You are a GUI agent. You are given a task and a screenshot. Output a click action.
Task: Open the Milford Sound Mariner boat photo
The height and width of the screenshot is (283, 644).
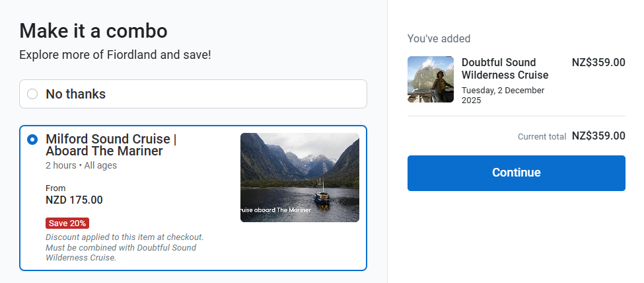pos(299,177)
